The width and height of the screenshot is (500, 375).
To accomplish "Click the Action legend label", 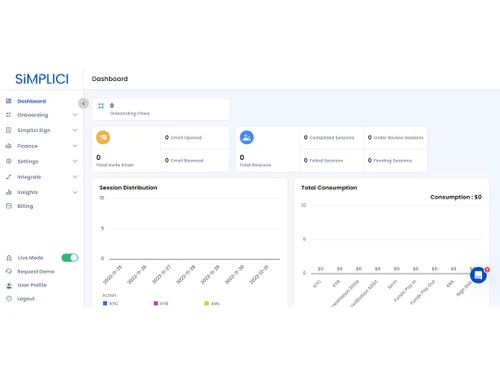I will click(x=109, y=295).
